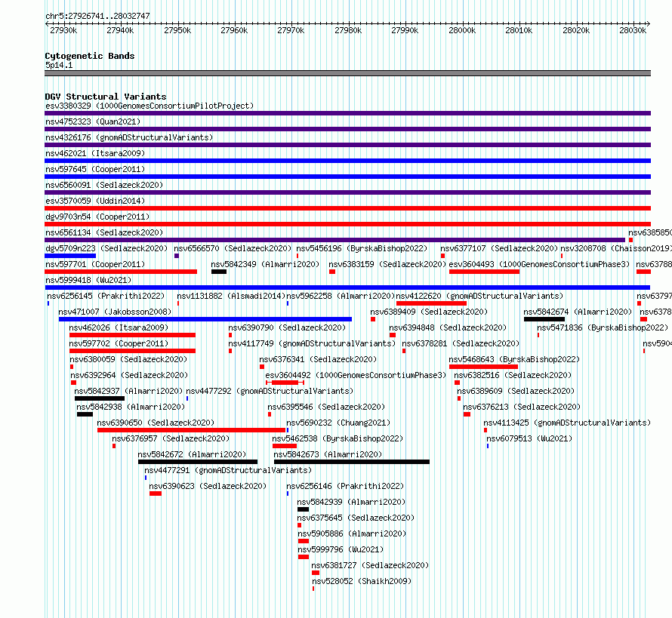Click blue bar under nsv471007 (Jakobsson2008)
Screen dimensions: 672x618
(x=205, y=319)
